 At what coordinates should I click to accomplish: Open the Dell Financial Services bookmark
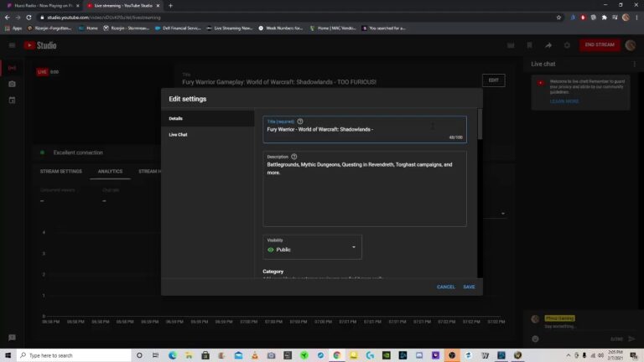(x=178, y=28)
